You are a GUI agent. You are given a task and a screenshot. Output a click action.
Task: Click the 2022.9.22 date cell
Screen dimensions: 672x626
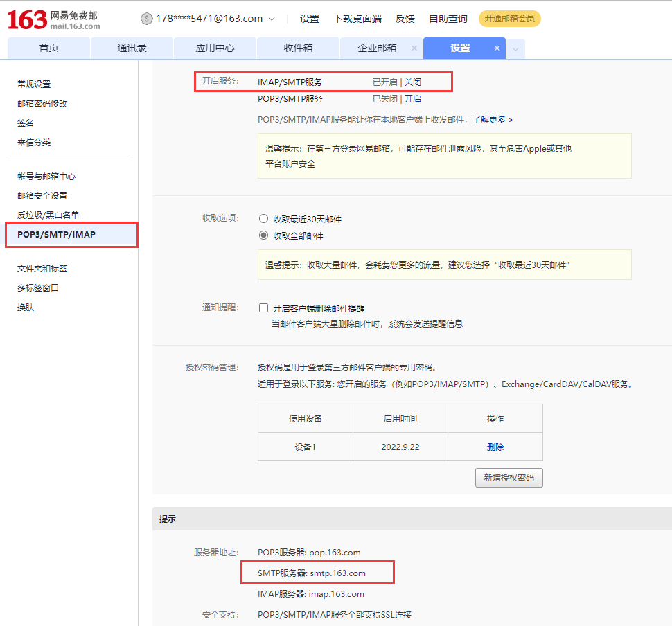pyautogui.click(x=400, y=447)
